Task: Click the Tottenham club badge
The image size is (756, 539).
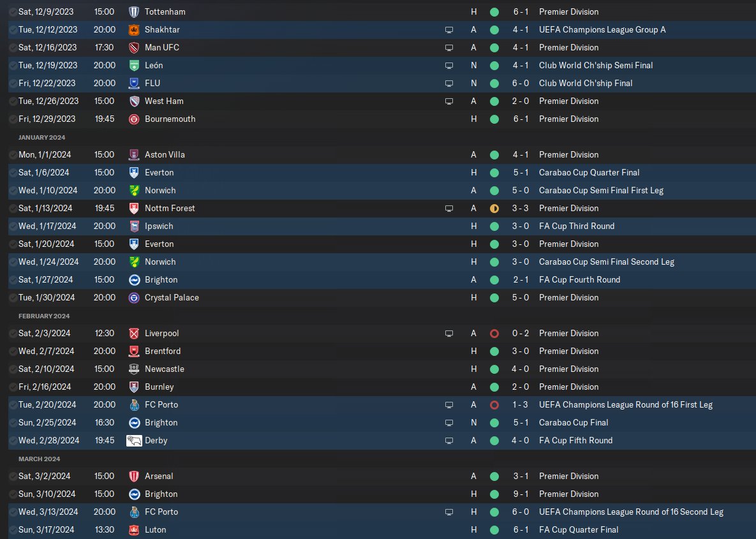Action: click(134, 11)
